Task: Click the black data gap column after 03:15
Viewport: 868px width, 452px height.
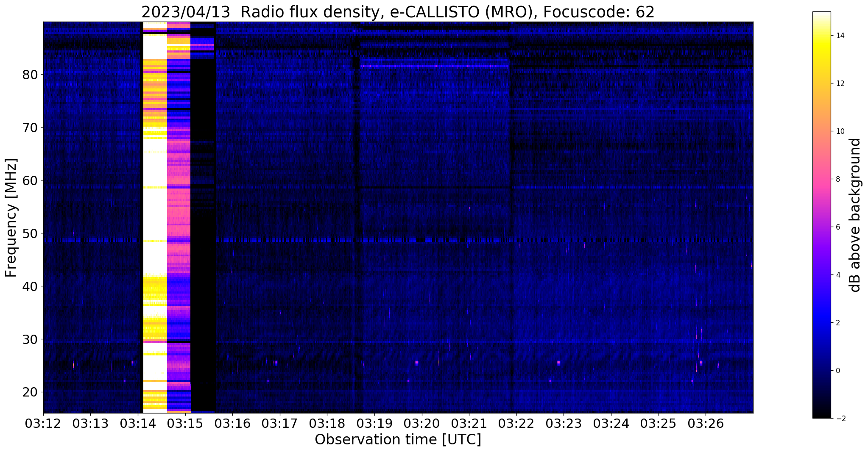Action: tap(203, 217)
